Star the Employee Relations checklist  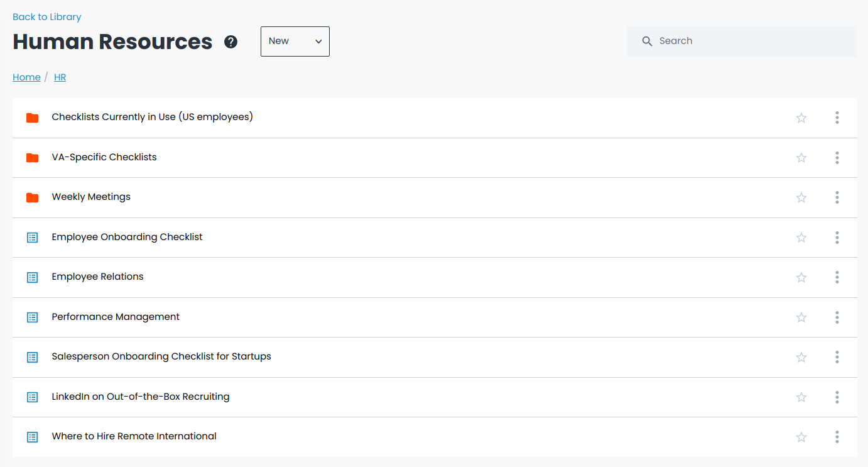(x=801, y=277)
